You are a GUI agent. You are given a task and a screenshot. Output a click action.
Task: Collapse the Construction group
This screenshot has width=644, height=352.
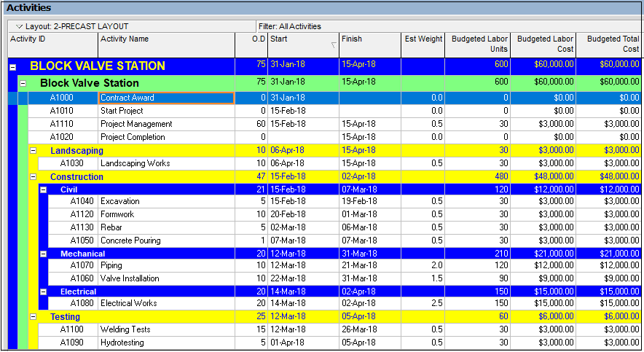pos(34,177)
